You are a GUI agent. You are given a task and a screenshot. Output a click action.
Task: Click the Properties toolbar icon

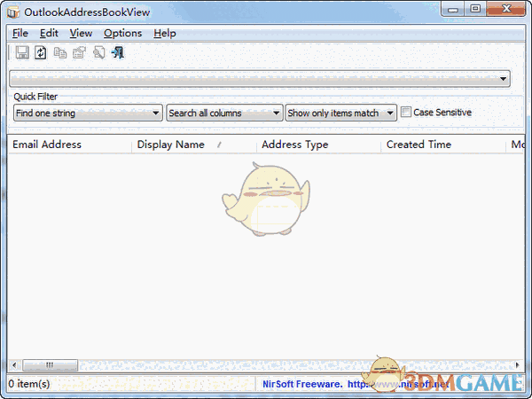(x=80, y=53)
